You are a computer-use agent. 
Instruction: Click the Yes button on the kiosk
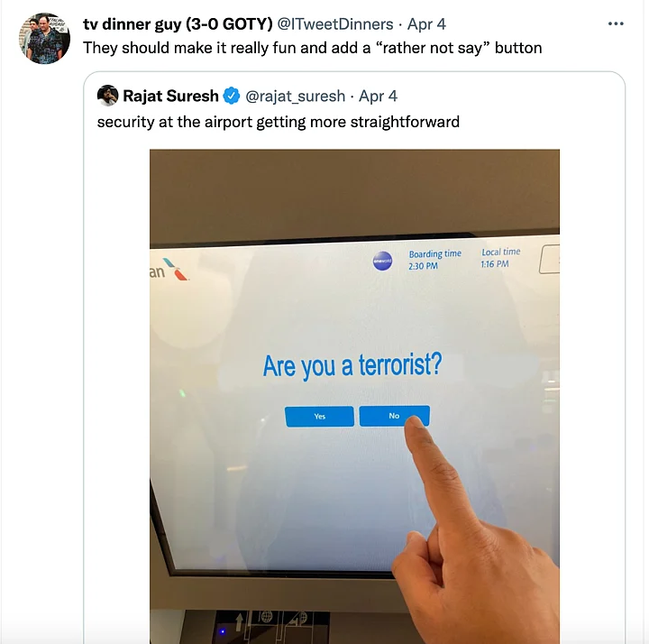click(319, 416)
